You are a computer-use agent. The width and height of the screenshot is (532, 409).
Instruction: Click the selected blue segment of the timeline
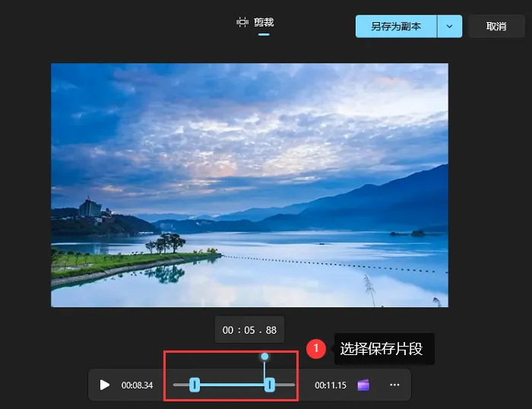point(232,385)
